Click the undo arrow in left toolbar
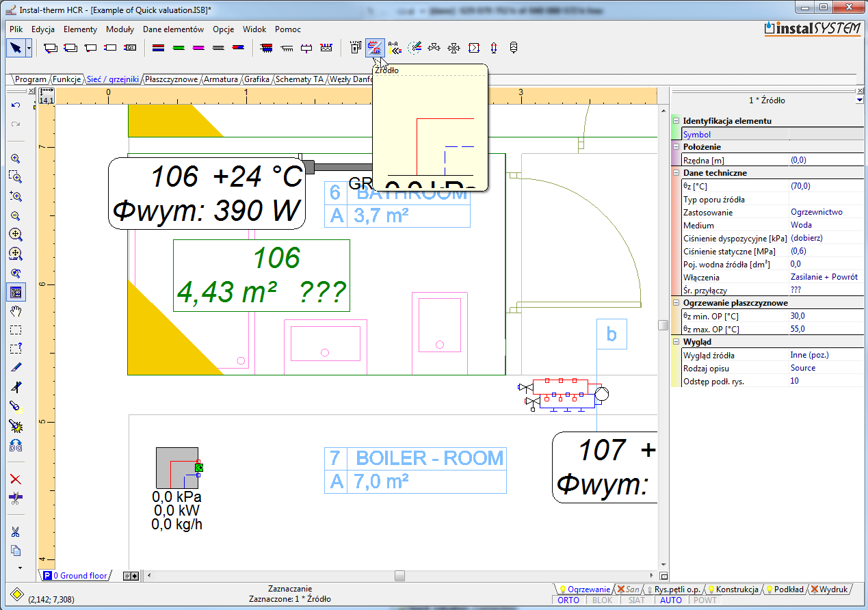868x610 pixels. 16,105
